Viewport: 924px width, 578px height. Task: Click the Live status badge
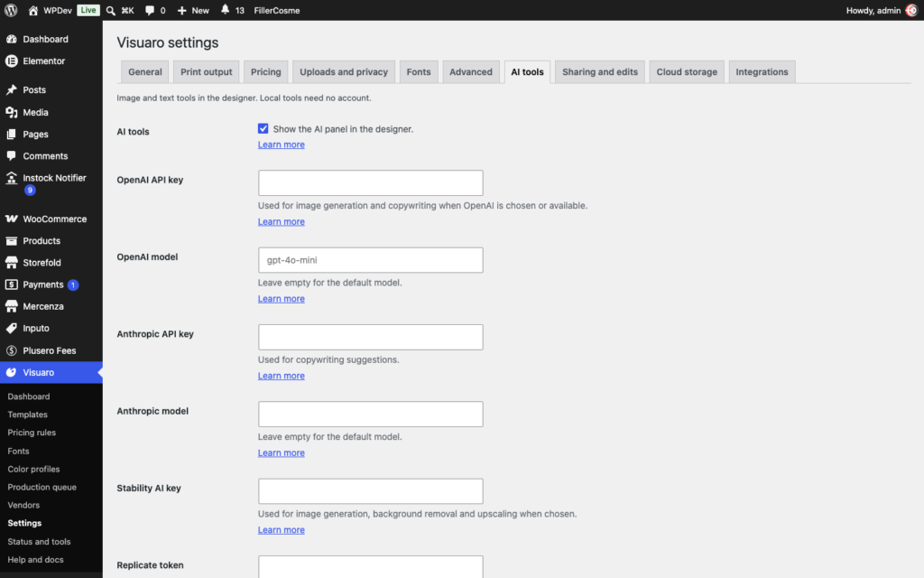tap(88, 10)
